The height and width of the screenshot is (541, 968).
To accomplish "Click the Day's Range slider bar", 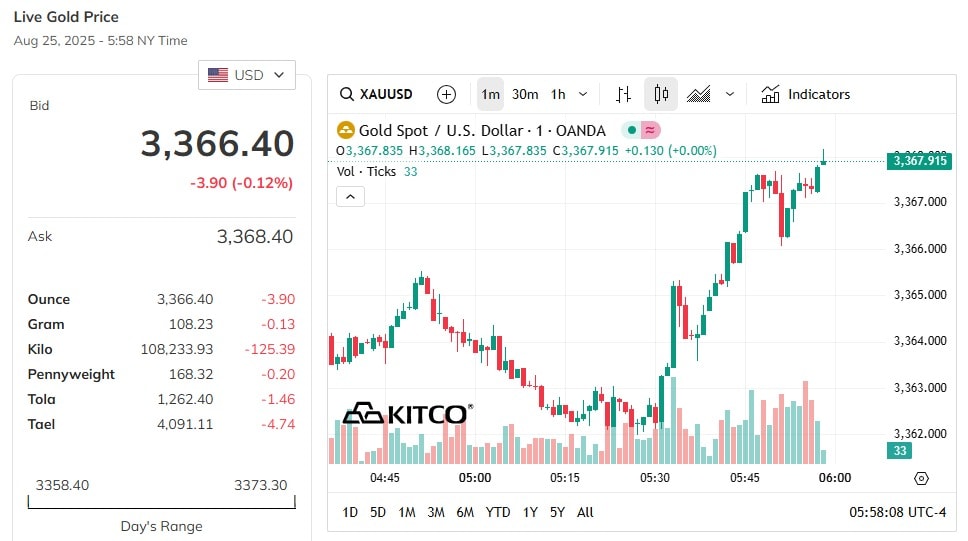I will 162,502.
